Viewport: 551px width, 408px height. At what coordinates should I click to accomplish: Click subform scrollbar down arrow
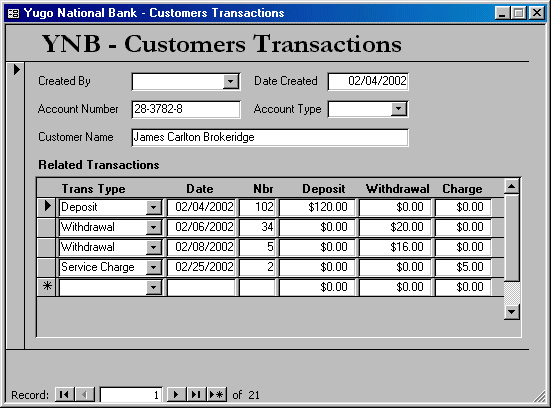tap(512, 312)
